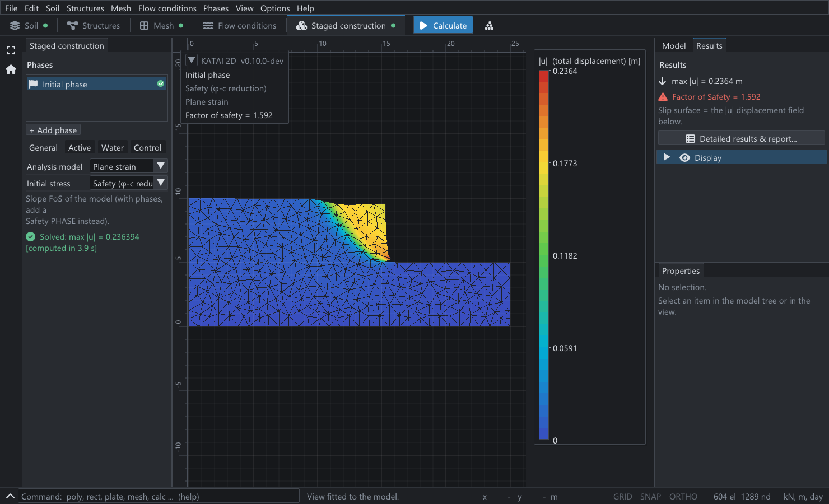Toggle ORTHO mode in the status bar
Viewport: 829px width, 504px height.
(x=683, y=497)
